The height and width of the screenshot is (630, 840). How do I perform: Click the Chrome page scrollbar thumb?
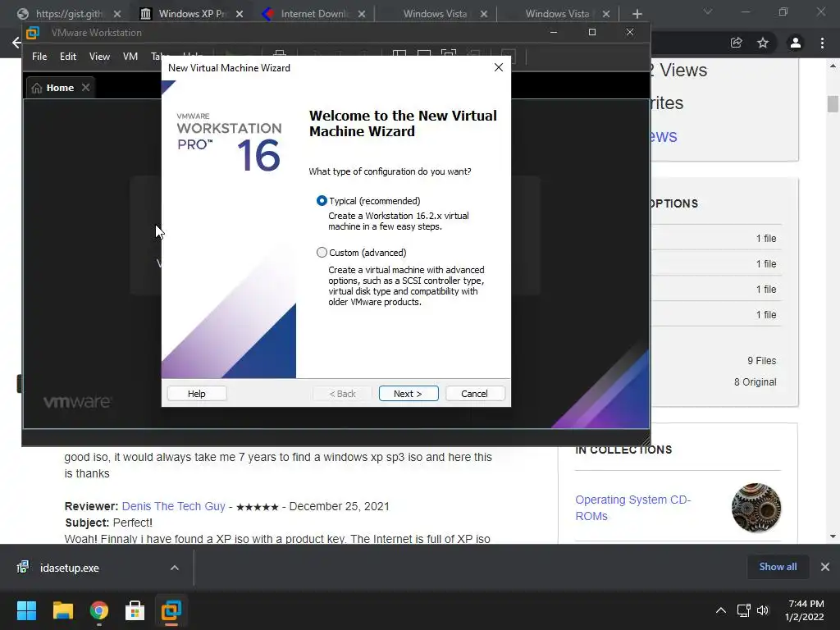pos(833,104)
